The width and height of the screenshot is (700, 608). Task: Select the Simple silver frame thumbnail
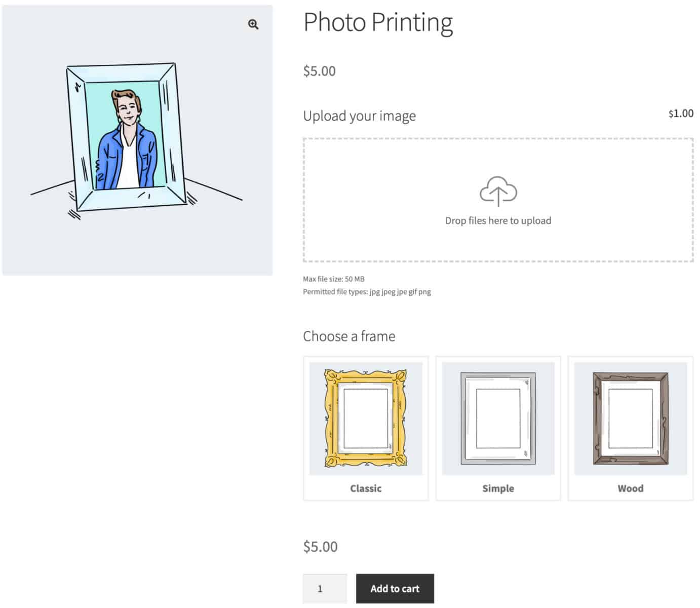(498, 417)
